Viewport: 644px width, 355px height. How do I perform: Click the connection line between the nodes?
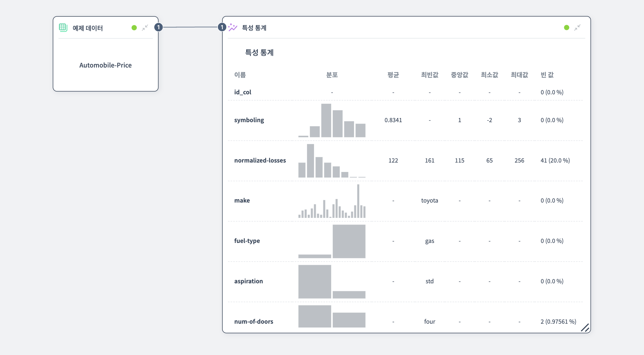(x=190, y=27)
